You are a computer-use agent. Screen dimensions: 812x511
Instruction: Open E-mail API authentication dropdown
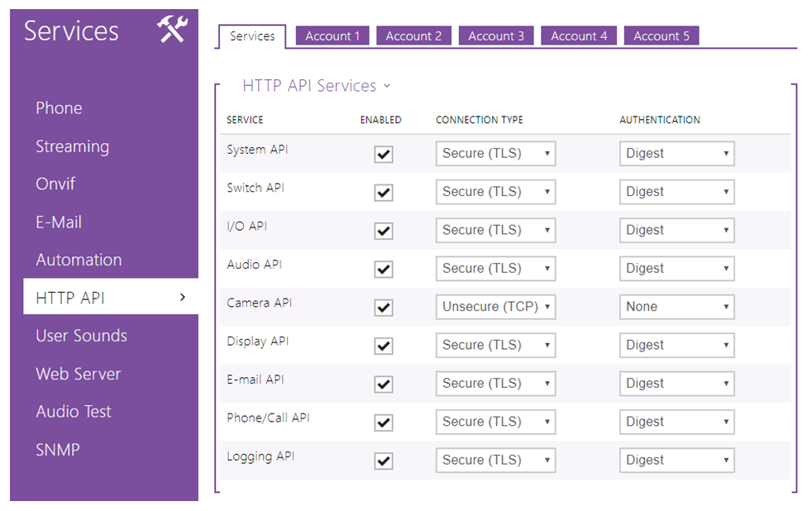point(676,384)
